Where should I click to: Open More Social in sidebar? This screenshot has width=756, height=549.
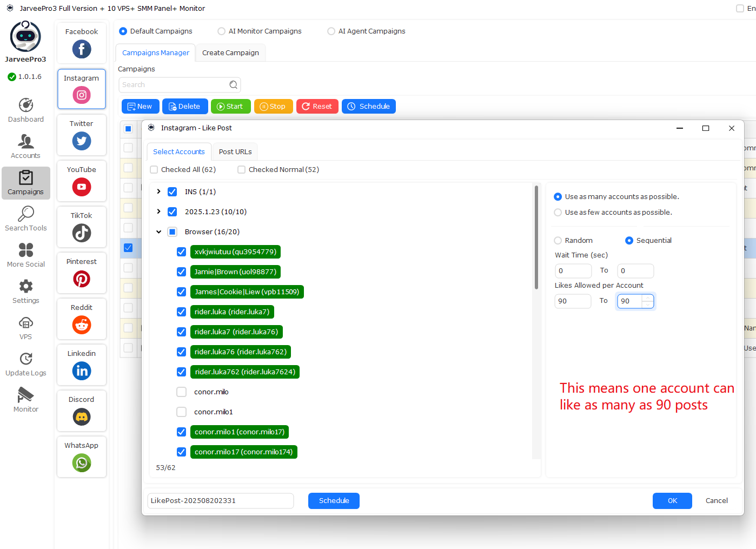[26, 255]
